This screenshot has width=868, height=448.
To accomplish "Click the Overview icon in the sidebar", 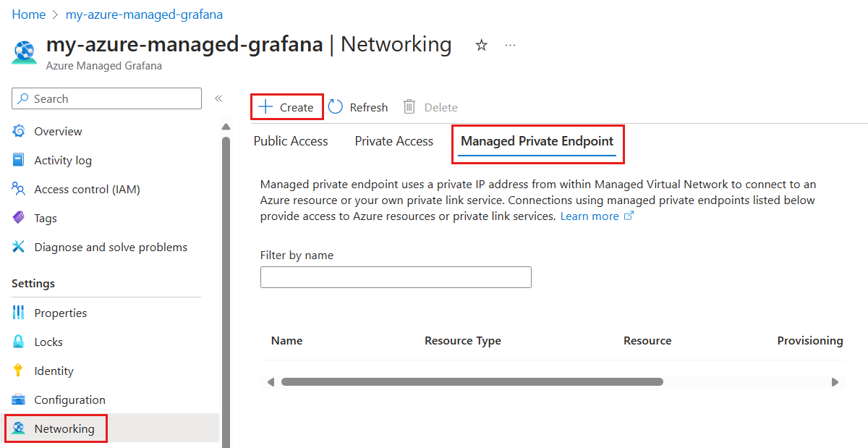I will (x=19, y=131).
